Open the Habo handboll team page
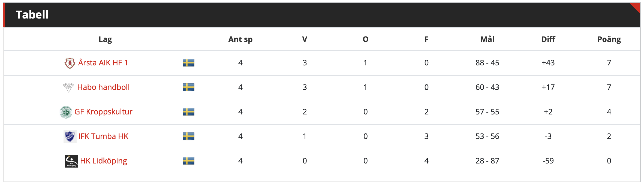The height and width of the screenshot is (182, 644). (x=103, y=87)
